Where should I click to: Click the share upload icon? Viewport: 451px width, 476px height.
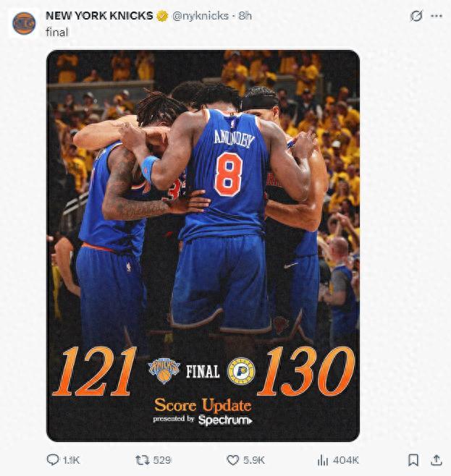tap(436, 459)
